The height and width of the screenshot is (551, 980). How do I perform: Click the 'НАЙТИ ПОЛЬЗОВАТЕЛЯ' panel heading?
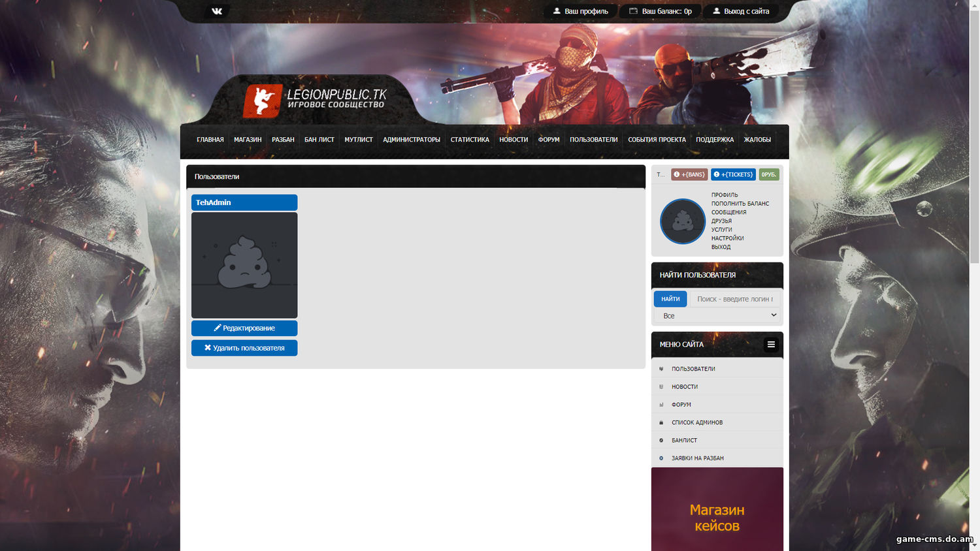click(x=698, y=275)
